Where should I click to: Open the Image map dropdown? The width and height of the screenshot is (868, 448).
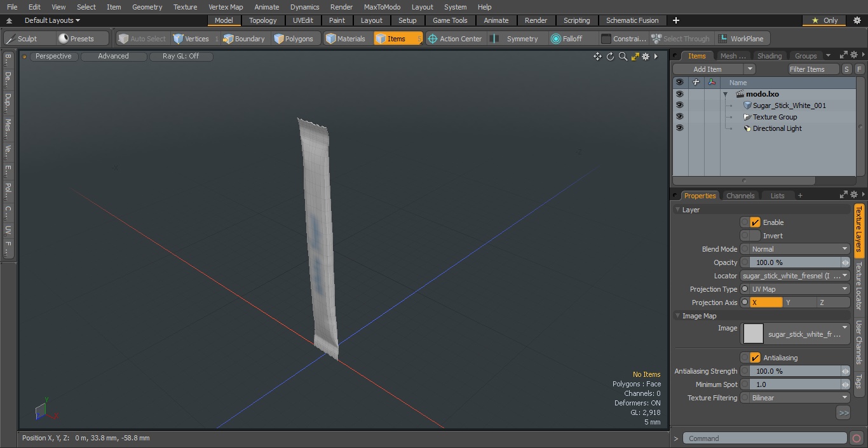click(796, 334)
